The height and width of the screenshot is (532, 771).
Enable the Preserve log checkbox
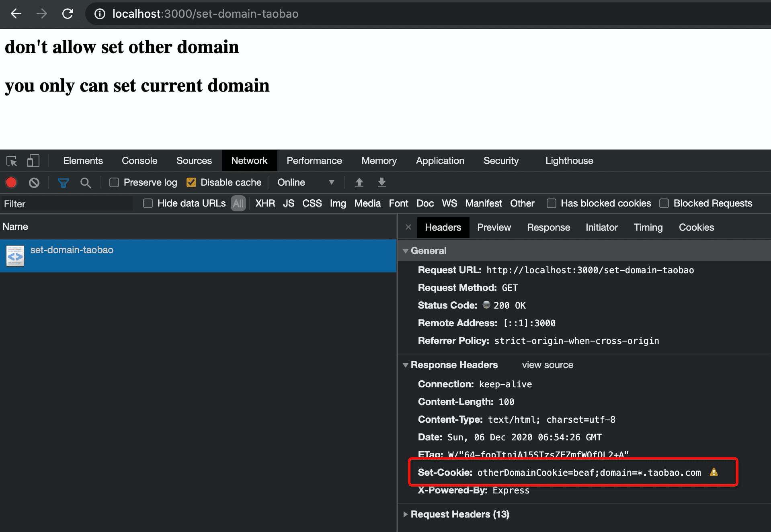coord(115,183)
